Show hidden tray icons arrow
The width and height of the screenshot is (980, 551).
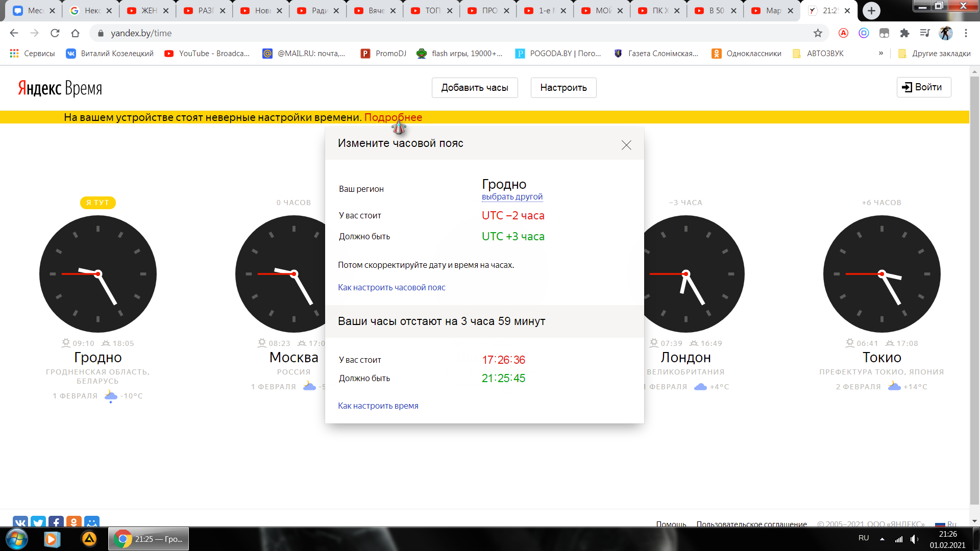tap(882, 539)
